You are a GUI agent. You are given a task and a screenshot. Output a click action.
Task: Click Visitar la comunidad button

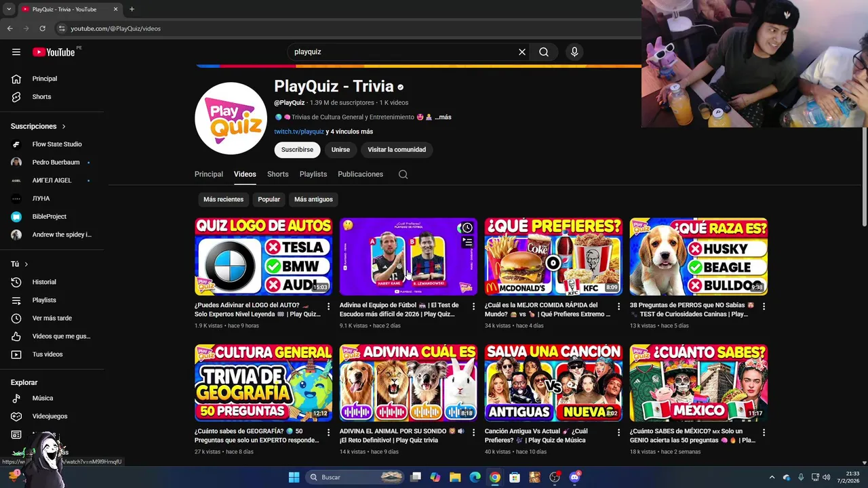[397, 150]
